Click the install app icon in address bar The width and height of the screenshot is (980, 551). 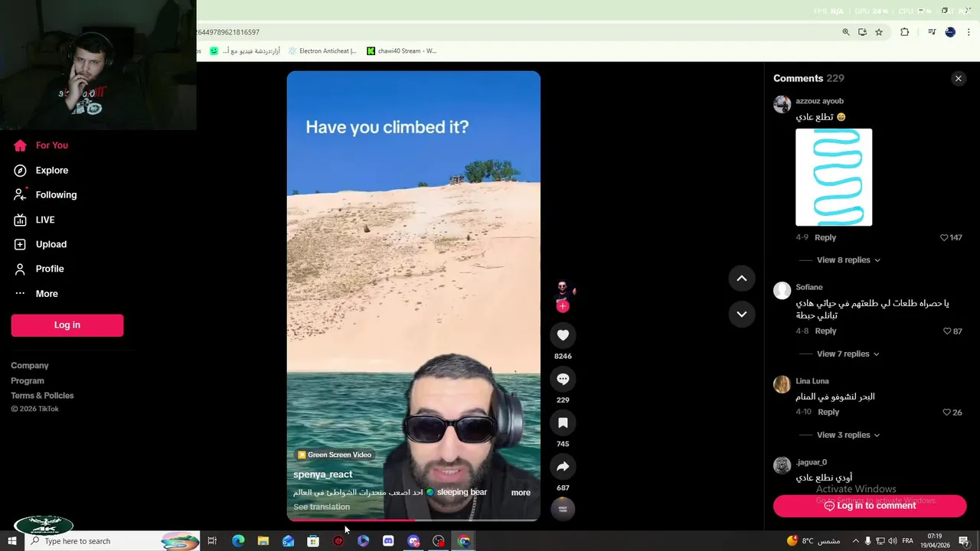[x=862, y=32]
